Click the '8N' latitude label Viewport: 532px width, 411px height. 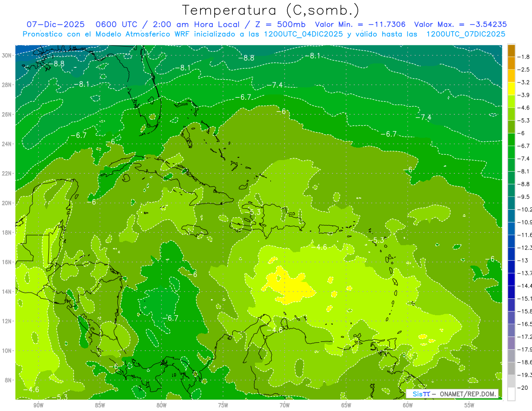click(8, 380)
